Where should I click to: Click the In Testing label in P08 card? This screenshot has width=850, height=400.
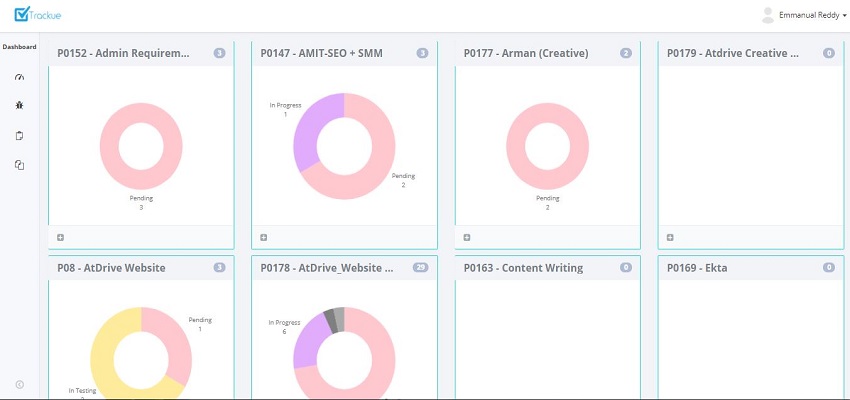point(82,391)
